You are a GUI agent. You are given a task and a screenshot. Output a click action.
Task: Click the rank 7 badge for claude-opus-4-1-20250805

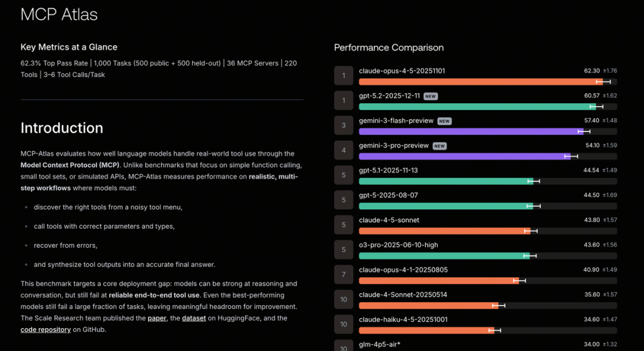tap(343, 275)
